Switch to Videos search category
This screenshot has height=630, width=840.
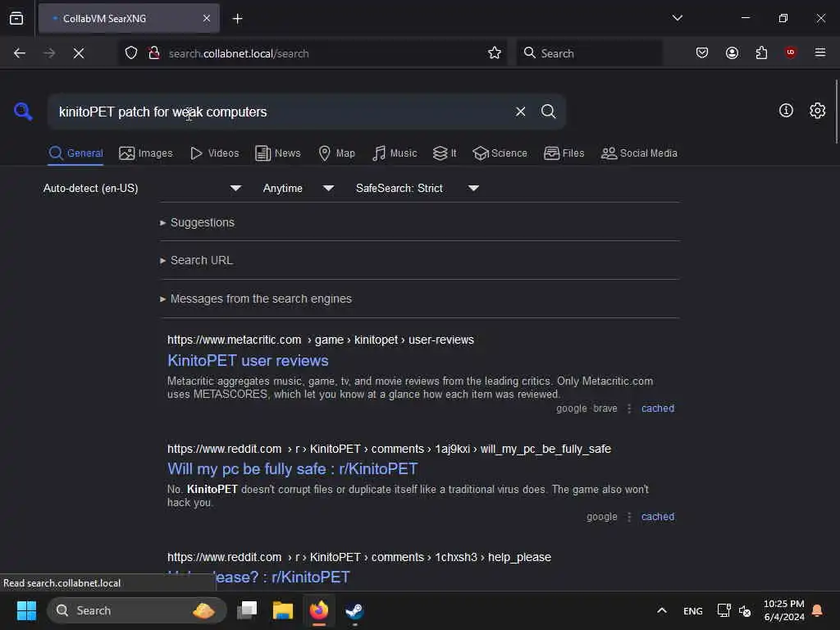pyautogui.click(x=214, y=153)
